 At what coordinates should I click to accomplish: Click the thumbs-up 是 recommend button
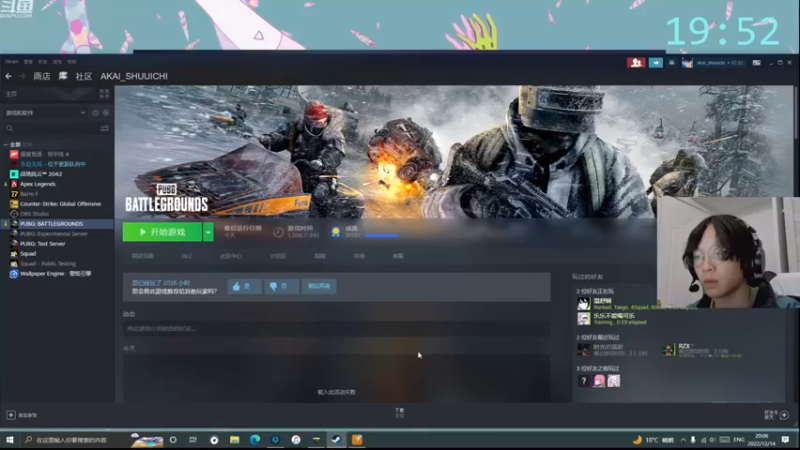point(244,286)
